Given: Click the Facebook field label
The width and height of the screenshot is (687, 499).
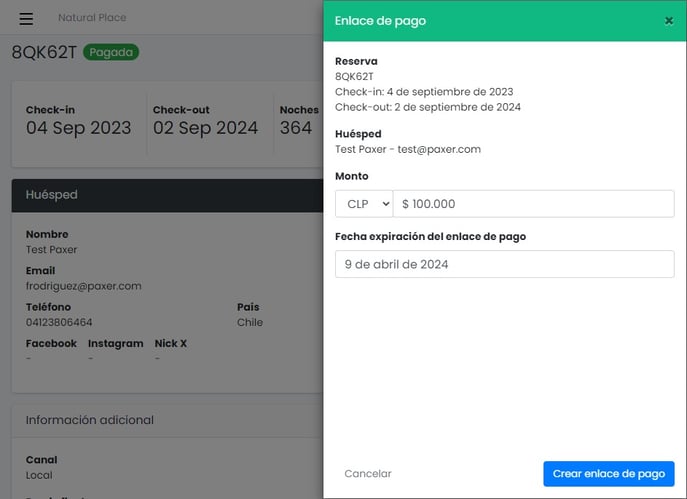Looking at the screenshot, I should tap(51, 343).
